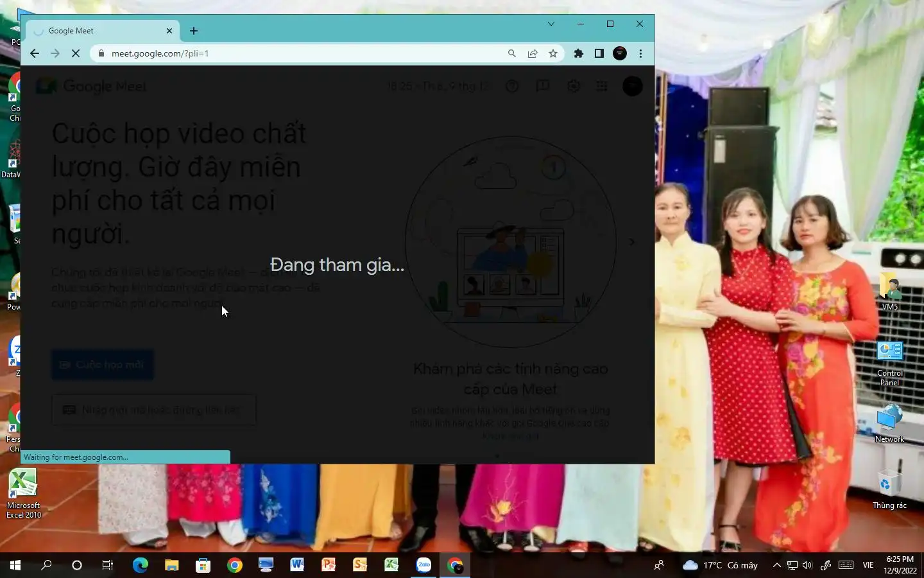Bookmark this page with the star icon
Image resolution: width=924 pixels, height=578 pixels.
[x=553, y=53]
